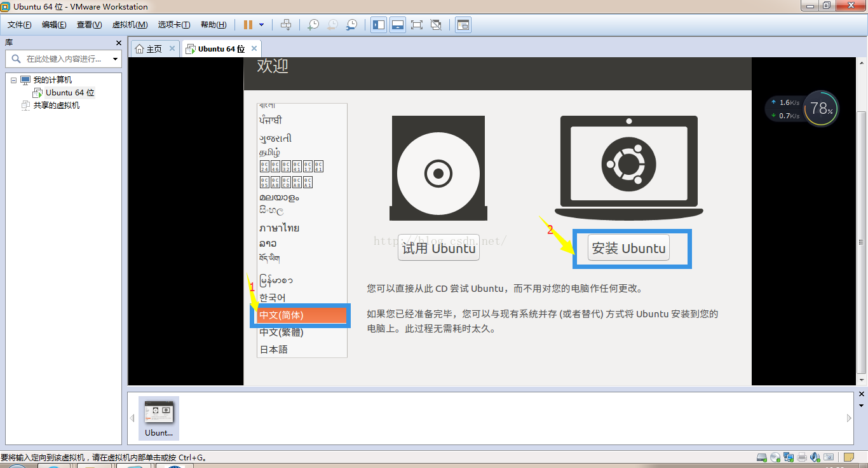This screenshot has width=868, height=468.
Task: Click the pause virtual machine icon
Action: 248,25
